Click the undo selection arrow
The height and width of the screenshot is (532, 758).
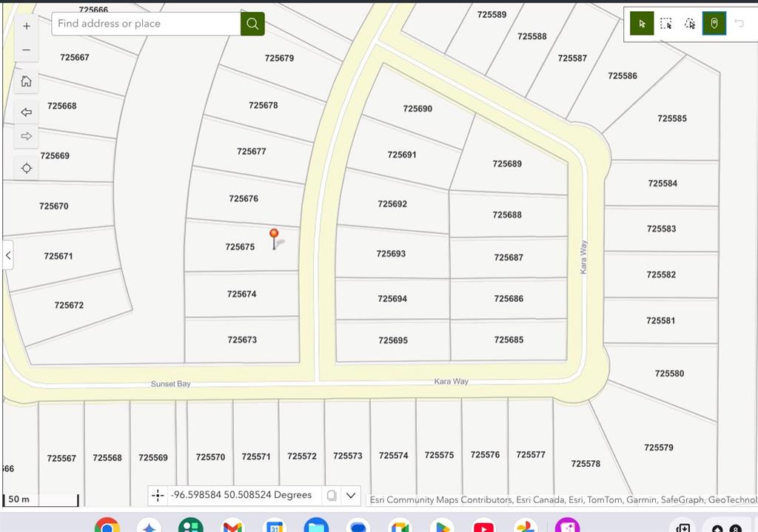pyautogui.click(x=739, y=24)
